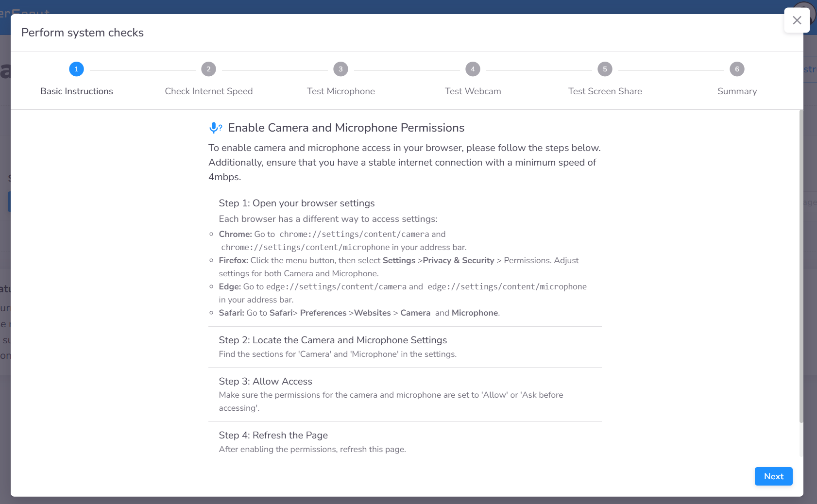This screenshot has width=817, height=504.
Task: Click the step 5 circle in the progress bar
Action: tap(605, 69)
